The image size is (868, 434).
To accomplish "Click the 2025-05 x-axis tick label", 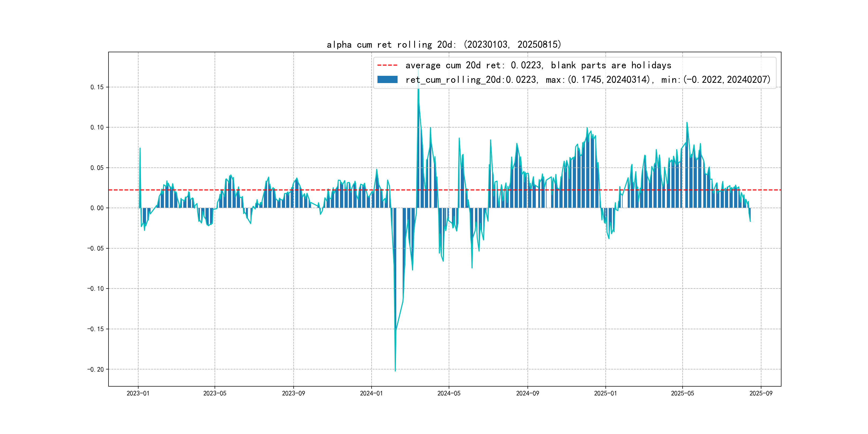I will pos(682,393).
